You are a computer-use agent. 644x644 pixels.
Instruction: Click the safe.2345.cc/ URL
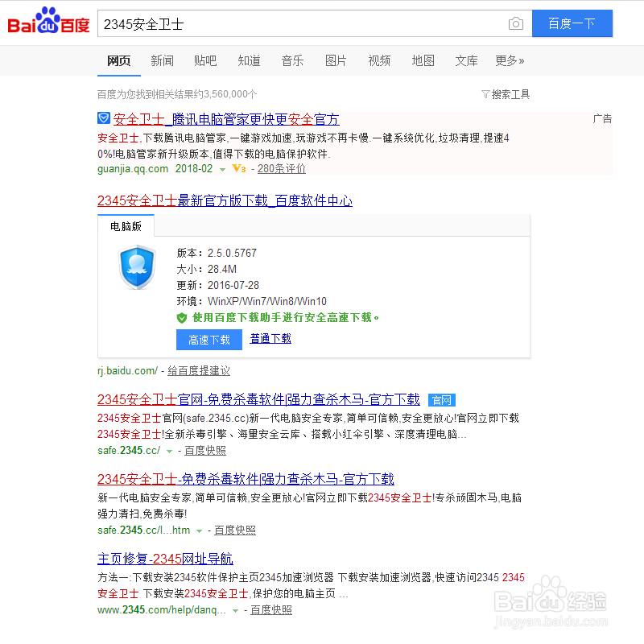click(129, 451)
